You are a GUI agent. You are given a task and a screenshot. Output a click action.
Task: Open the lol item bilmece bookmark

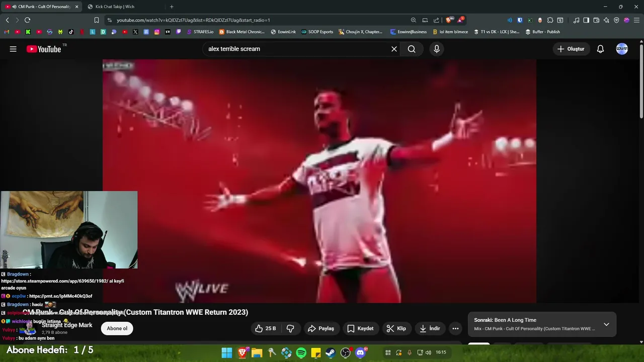point(450,32)
